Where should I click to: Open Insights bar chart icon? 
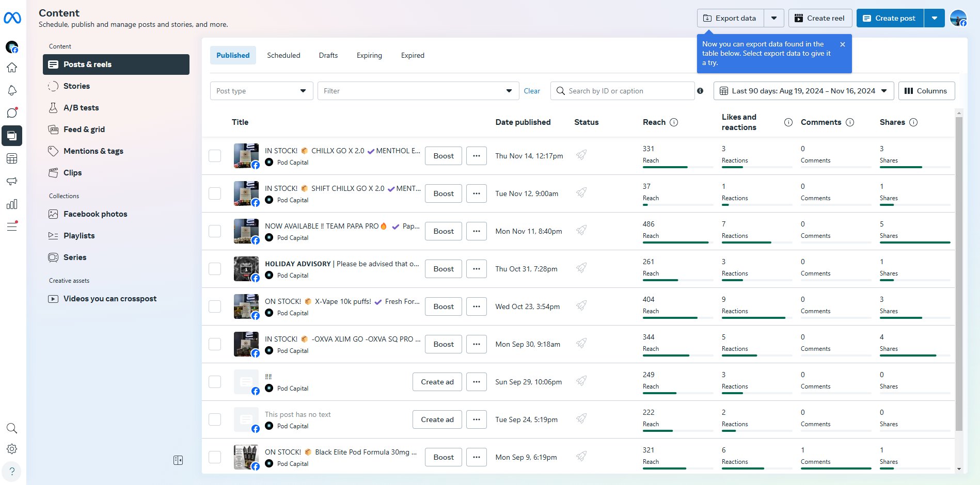pos(12,204)
